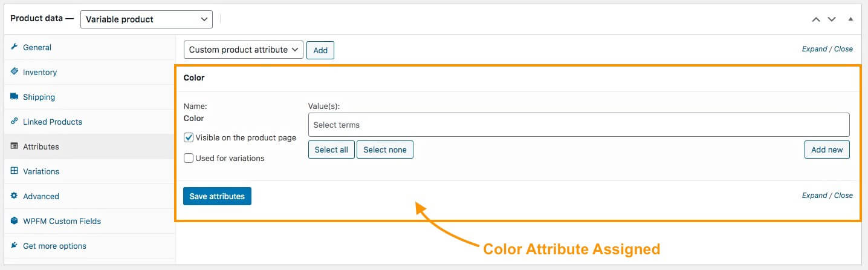Click the WPFM Custom Fields cube icon
Screen dimensions: 868x270
click(15, 221)
